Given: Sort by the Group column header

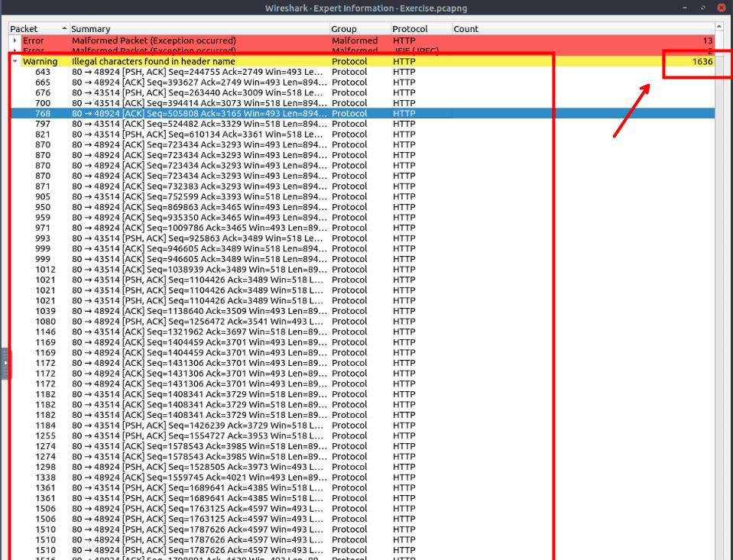Looking at the screenshot, I should click(358, 28).
